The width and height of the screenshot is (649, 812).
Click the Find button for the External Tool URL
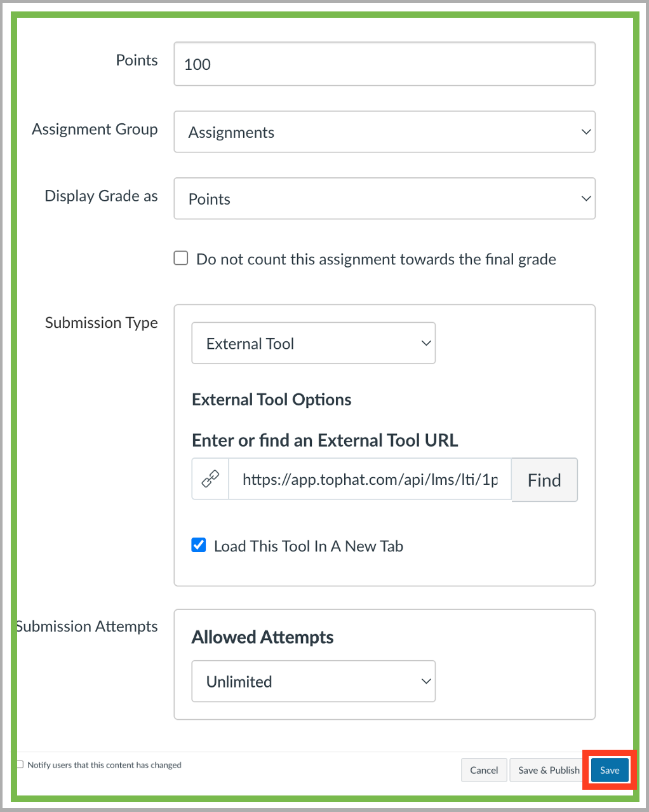click(x=544, y=480)
